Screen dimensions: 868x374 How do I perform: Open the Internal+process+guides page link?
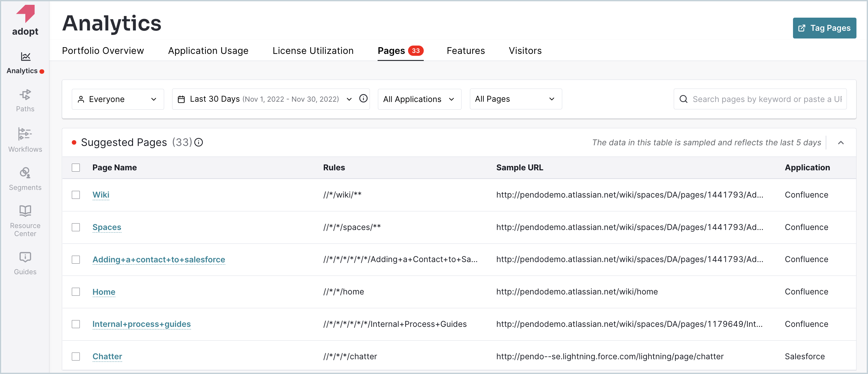(142, 324)
